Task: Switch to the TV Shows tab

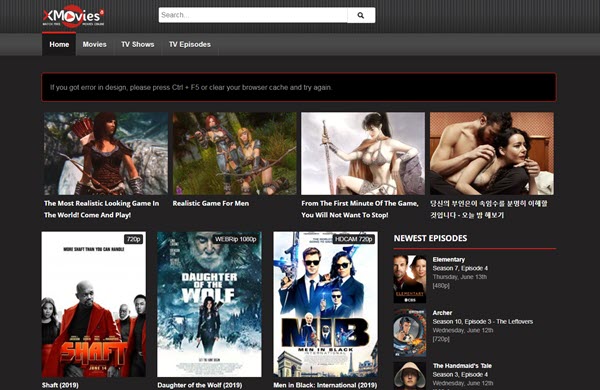Action: 138,44
